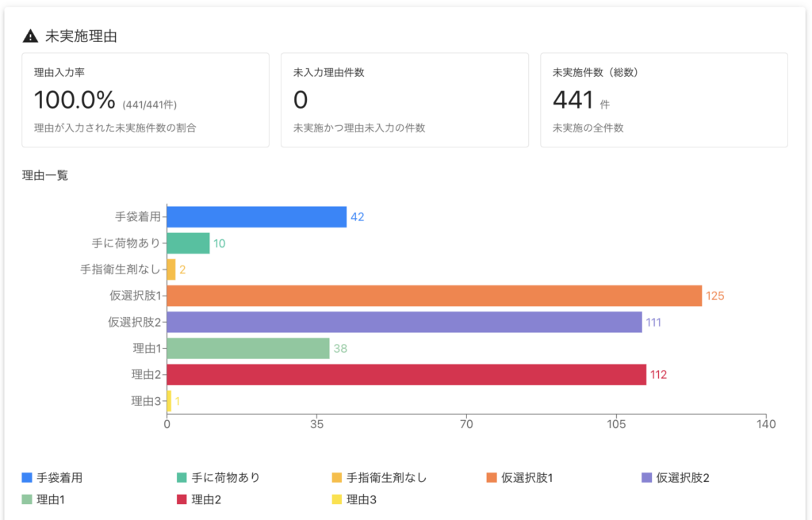The width and height of the screenshot is (812, 520).
Task: Click the 未実施件数(総数) 441 card
Action: click(664, 100)
